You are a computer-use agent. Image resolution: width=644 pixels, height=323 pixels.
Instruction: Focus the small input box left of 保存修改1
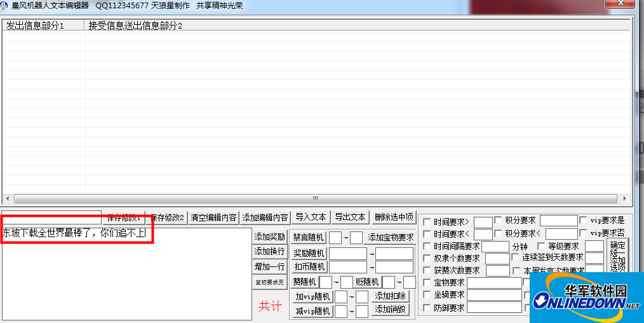click(51, 217)
